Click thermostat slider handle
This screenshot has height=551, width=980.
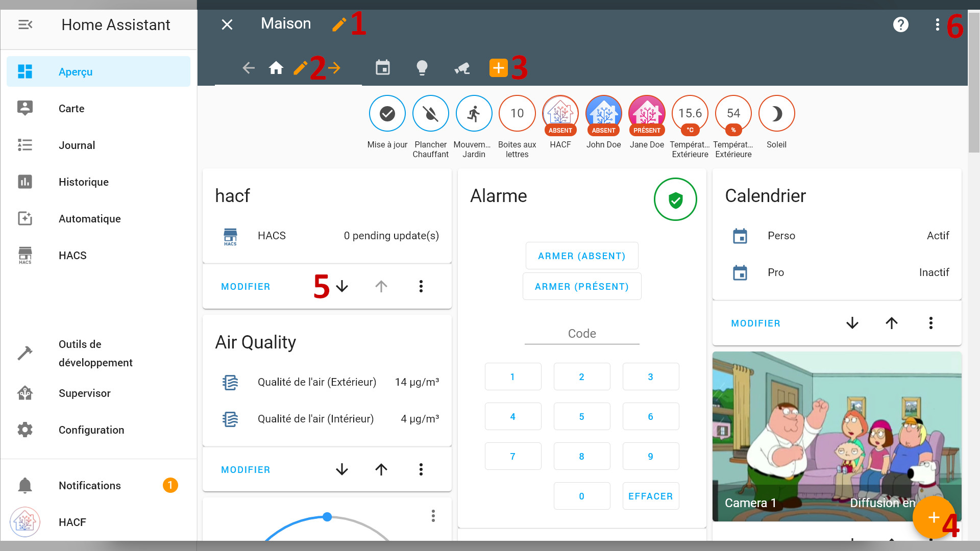tap(327, 517)
